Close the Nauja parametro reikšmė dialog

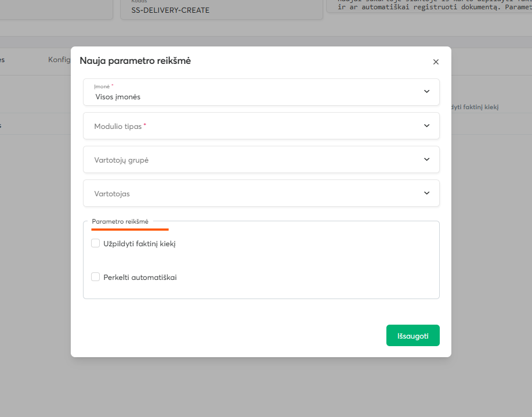click(436, 62)
